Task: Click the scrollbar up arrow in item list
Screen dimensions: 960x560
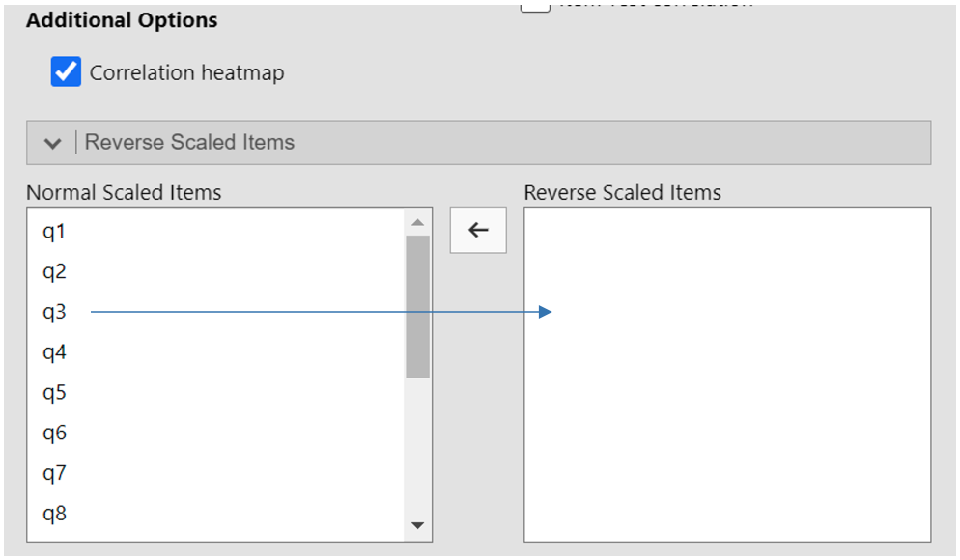Action: 417,222
